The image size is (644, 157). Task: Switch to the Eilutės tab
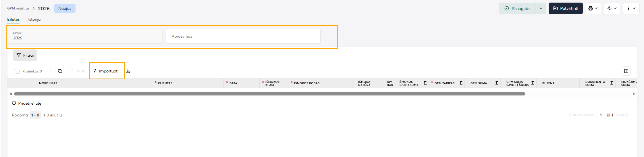[14, 19]
